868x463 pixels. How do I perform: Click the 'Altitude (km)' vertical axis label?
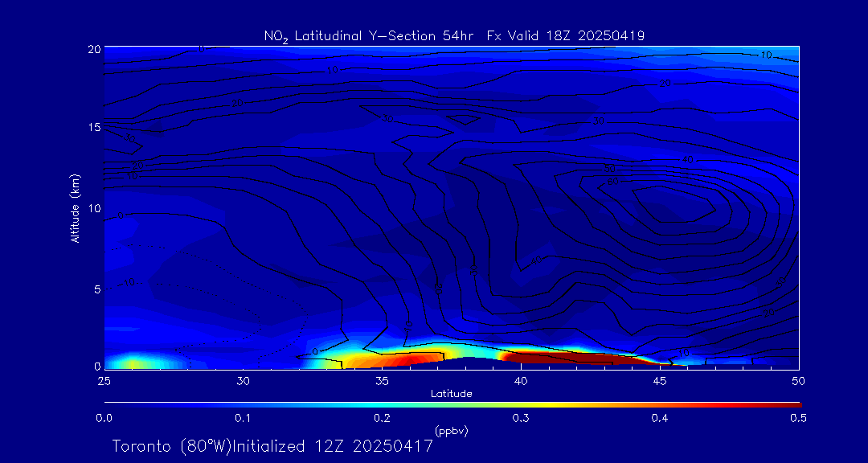74,207
